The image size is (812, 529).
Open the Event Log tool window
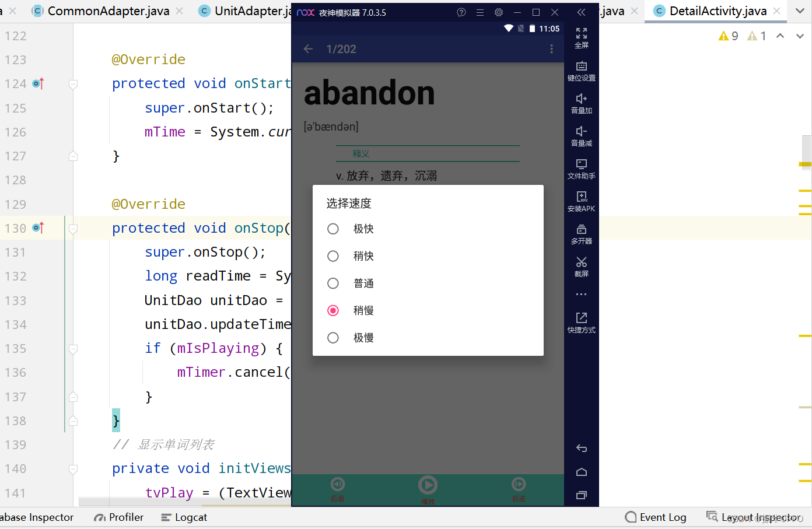click(x=656, y=517)
